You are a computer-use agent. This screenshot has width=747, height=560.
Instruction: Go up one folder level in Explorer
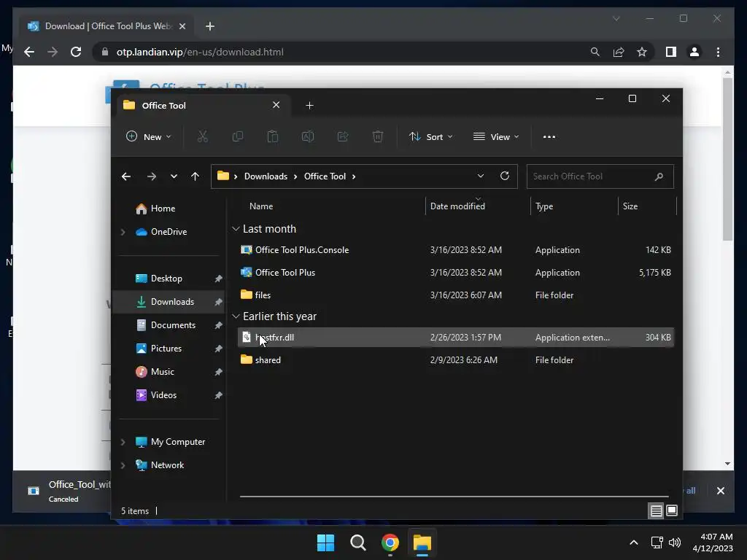coord(195,176)
